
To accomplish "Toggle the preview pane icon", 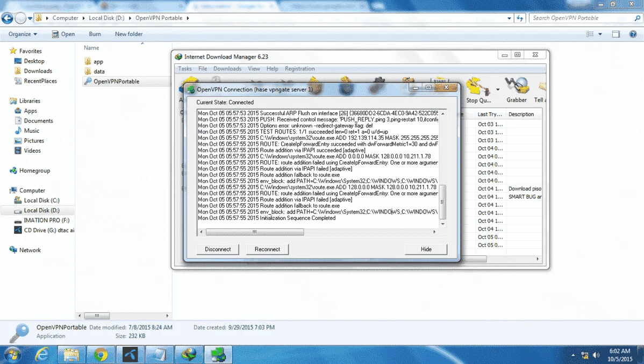I will (616, 34).
